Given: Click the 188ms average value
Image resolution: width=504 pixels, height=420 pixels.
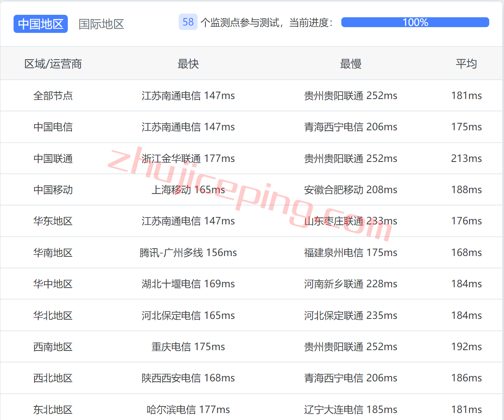Looking at the screenshot, I should pos(466,190).
